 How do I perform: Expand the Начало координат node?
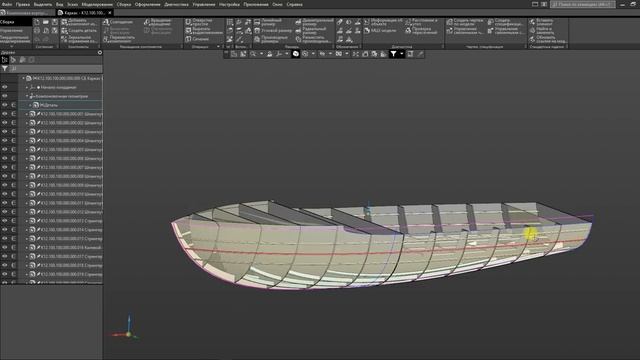tap(27, 87)
